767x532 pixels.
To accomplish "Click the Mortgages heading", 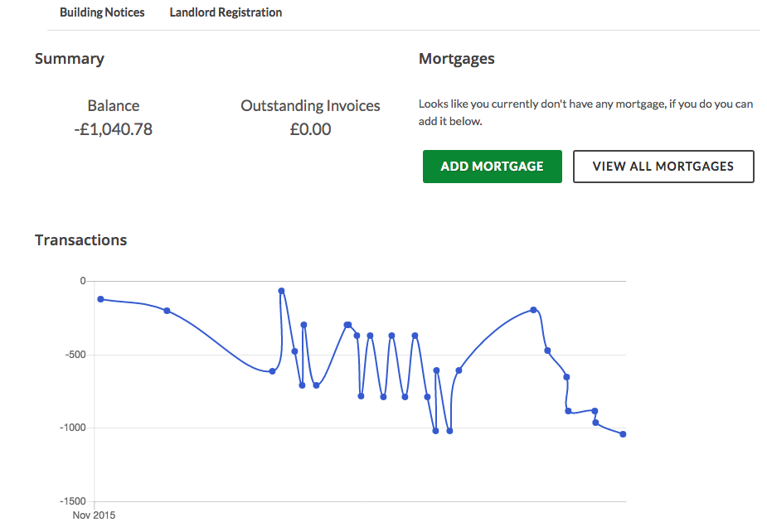I will click(x=456, y=59).
